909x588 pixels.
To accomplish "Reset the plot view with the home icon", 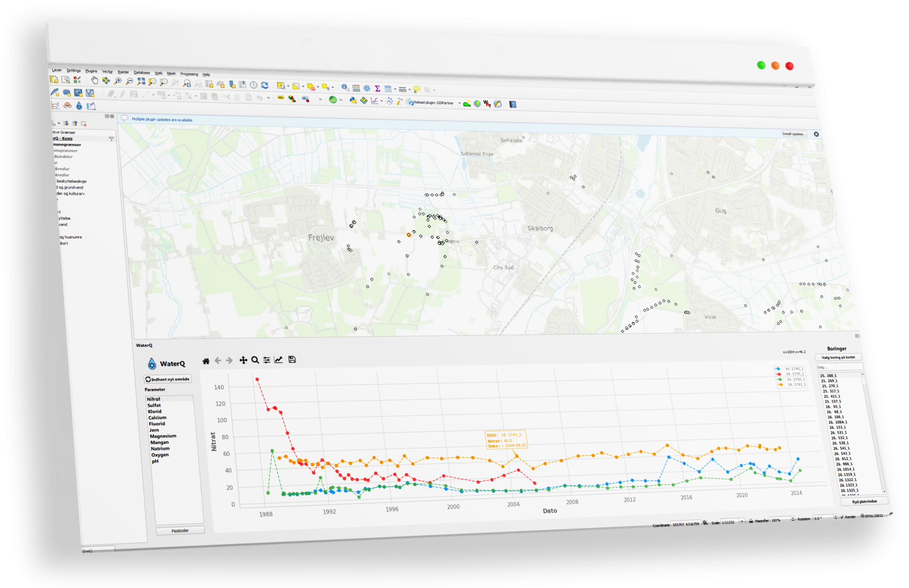I will coord(206,360).
